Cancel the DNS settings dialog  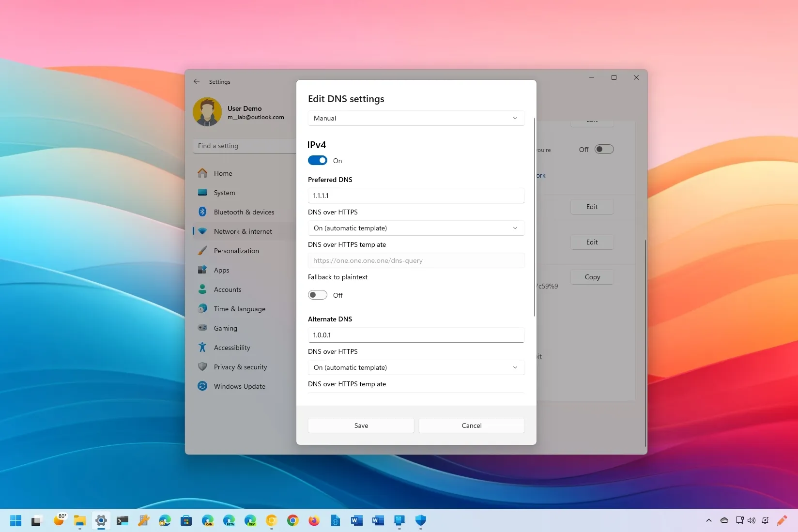point(472,426)
